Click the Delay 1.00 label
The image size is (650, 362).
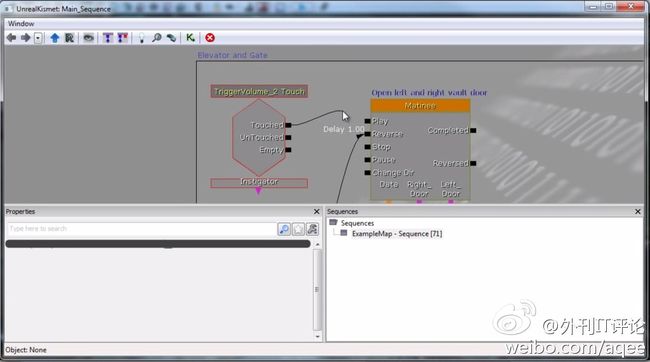[x=344, y=129]
